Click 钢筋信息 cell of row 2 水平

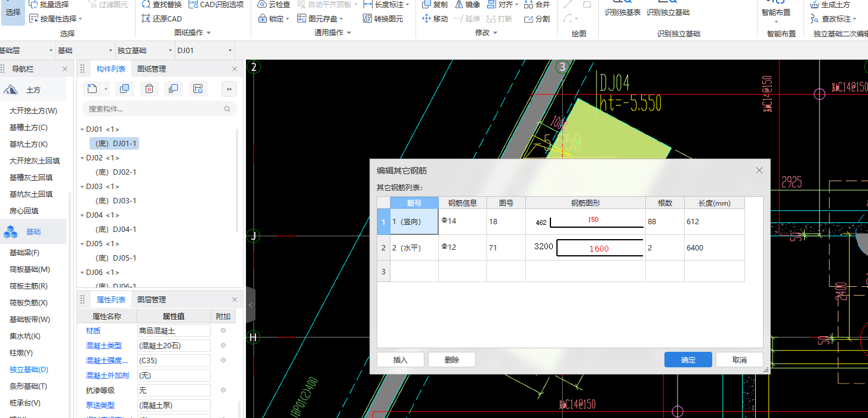coord(463,247)
